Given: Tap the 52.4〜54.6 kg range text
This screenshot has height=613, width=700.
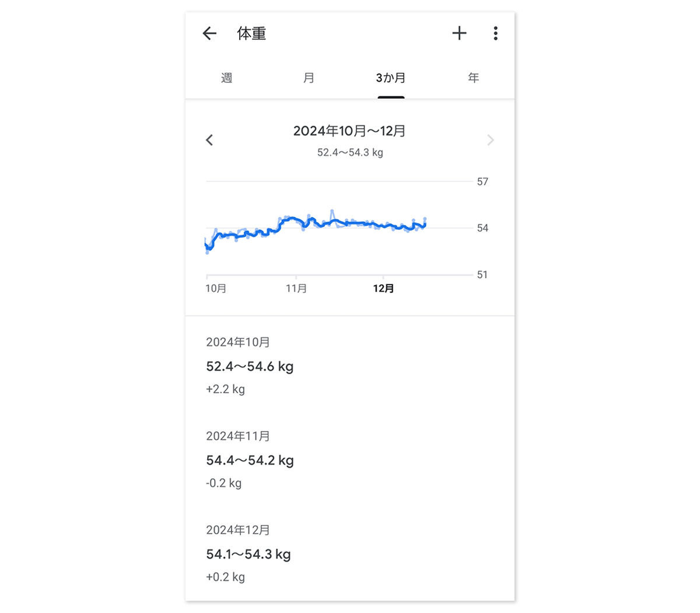Looking at the screenshot, I should coord(250,366).
